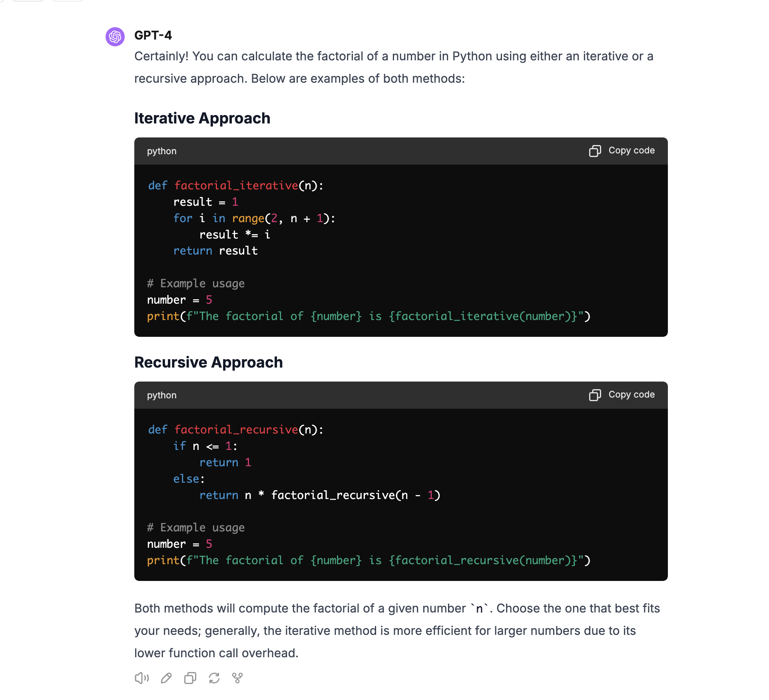Regenerate the response using the refresh icon

214,678
